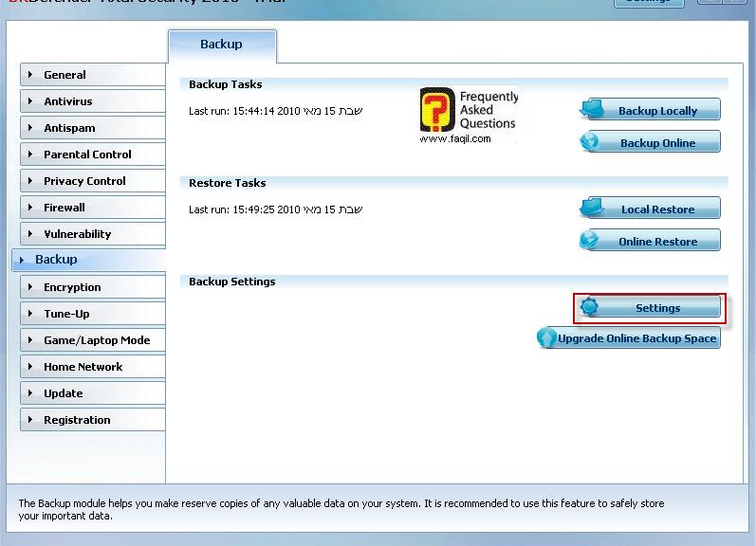Screen dimensions: 756x546
Task: Click the Backup Online button
Action: tap(650, 141)
